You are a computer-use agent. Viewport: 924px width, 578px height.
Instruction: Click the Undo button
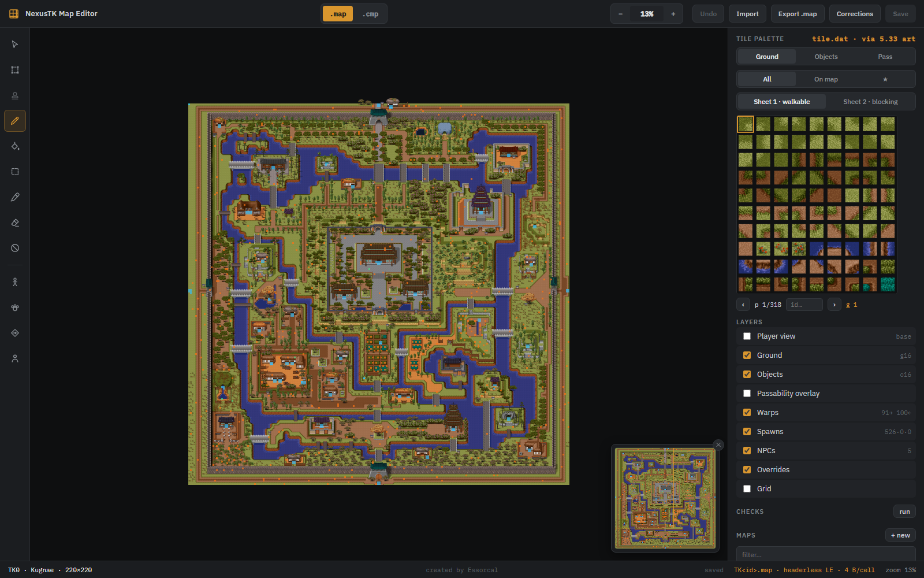(x=708, y=14)
